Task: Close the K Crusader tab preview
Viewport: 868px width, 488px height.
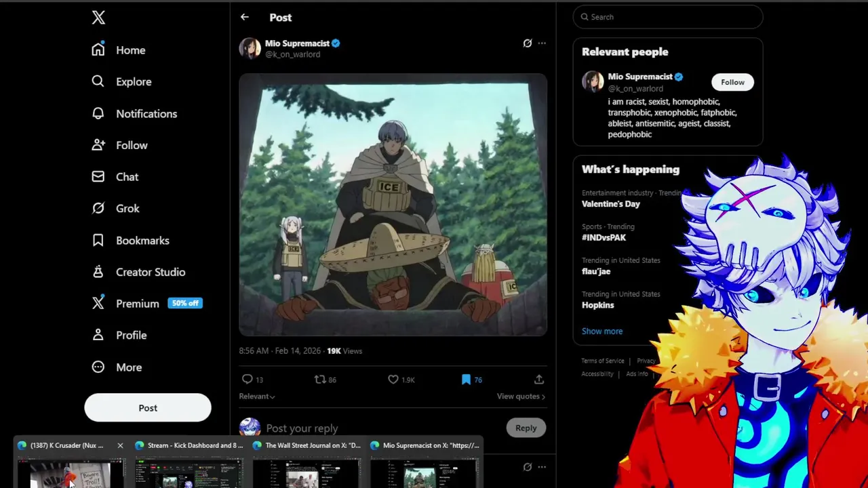Action: 120,445
